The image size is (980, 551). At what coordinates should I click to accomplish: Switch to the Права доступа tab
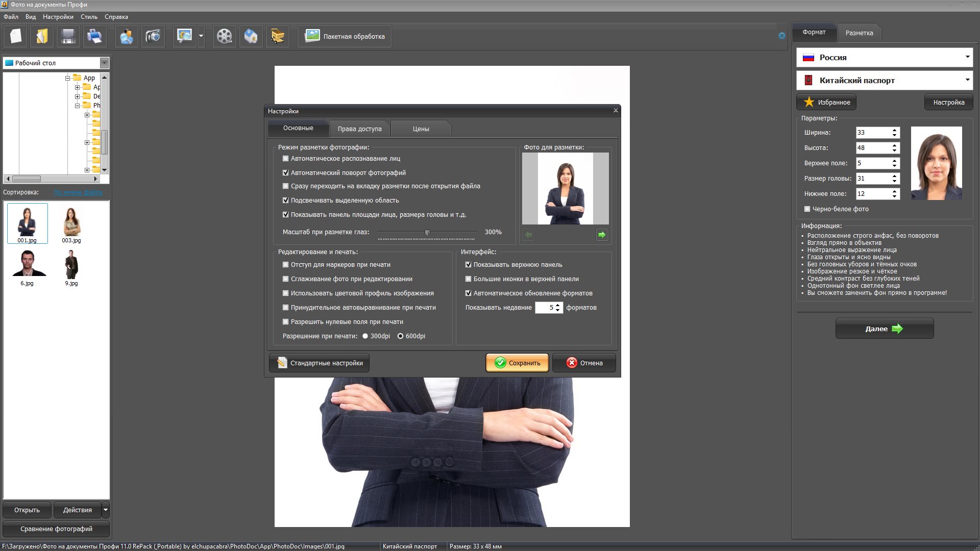(x=359, y=129)
